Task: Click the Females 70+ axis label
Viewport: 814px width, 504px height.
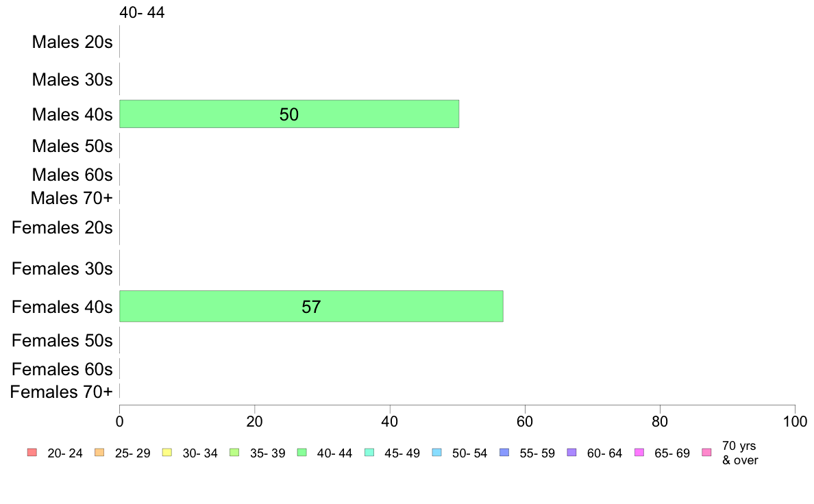Action: (61, 392)
